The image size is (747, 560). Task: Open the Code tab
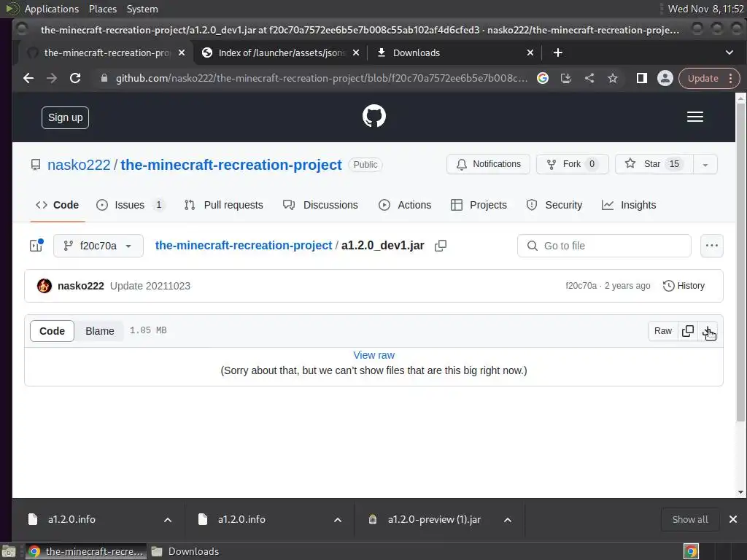[x=57, y=205]
